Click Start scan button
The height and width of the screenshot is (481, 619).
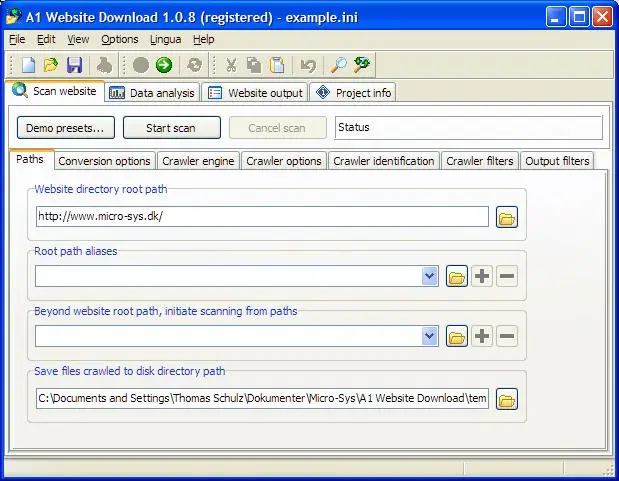click(172, 128)
